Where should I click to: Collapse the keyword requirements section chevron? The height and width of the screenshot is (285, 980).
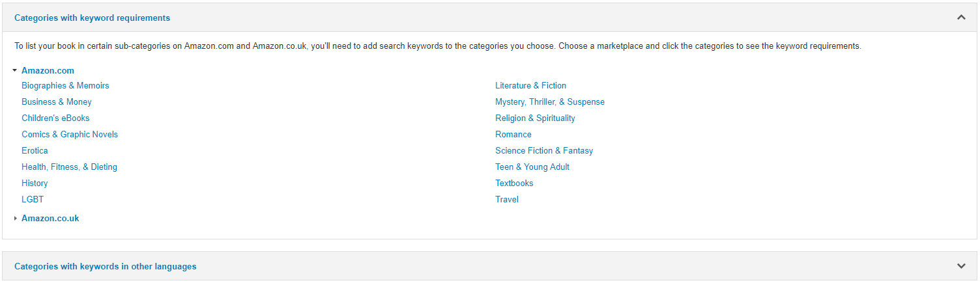(961, 18)
